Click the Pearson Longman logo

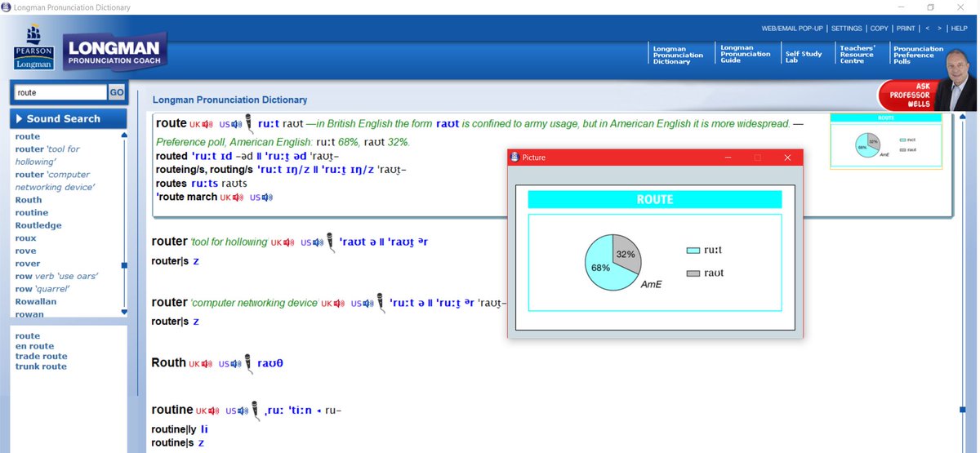click(x=33, y=47)
